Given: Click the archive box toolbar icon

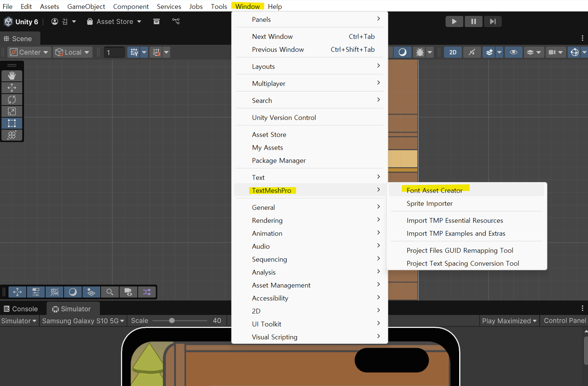Looking at the screenshot, I should (157, 21).
